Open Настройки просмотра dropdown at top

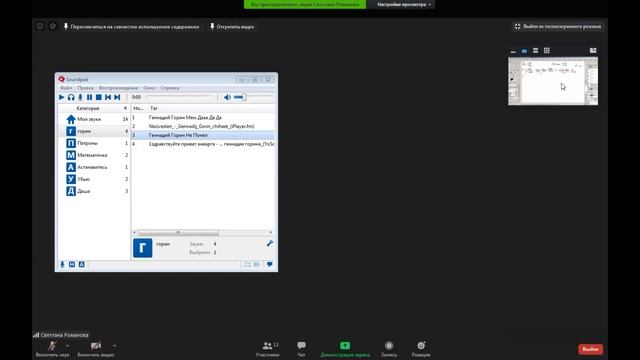pos(403,4)
